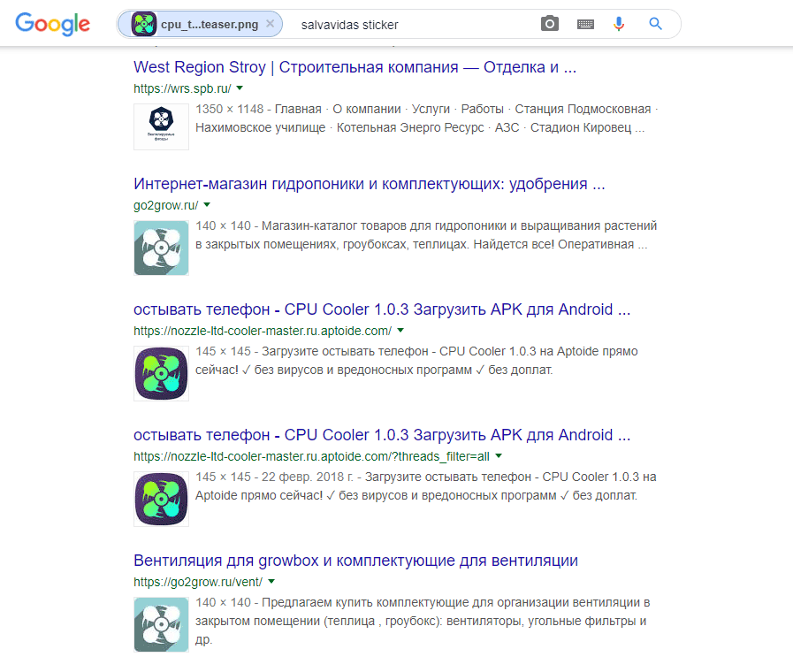Image resolution: width=793 pixels, height=672 pixels.
Task: Open the on-screen keyboard icon
Action: click(x=585, y=24)
